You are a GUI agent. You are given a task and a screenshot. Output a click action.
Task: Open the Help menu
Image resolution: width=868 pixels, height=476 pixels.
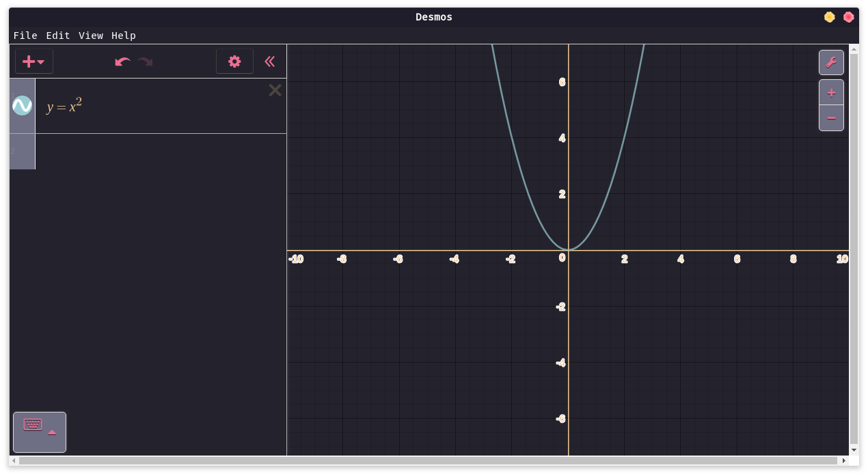pyautogui.click(x=123, y=36)
